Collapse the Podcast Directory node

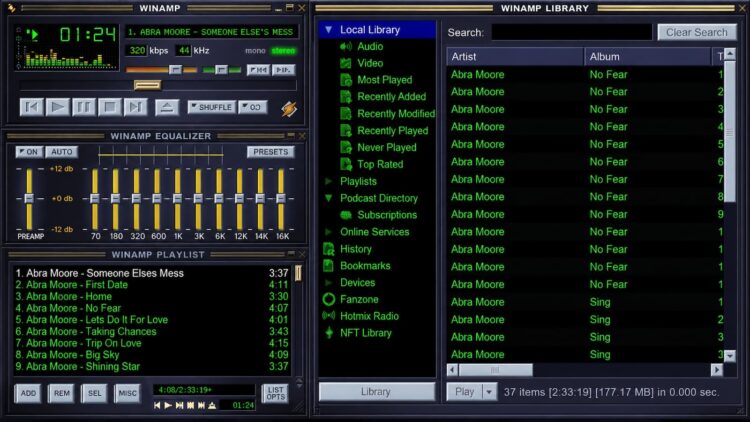pyautogui.click(x=329, y=198)
